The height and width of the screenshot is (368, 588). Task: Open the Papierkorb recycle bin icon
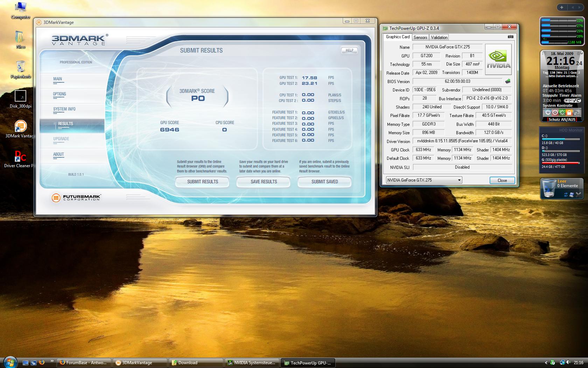(x=21, y=69)
